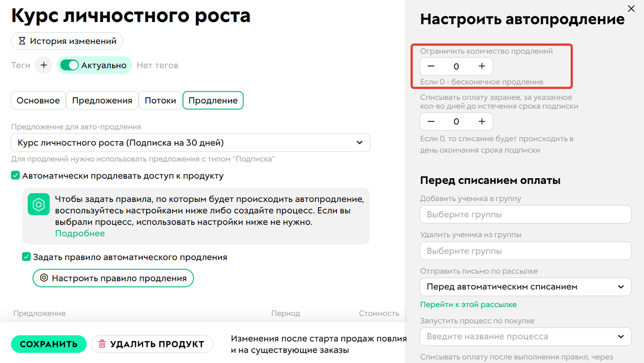Click the Добавить ученика в группу field
Viewport: 644px width, 363px height.
(525, 215)
